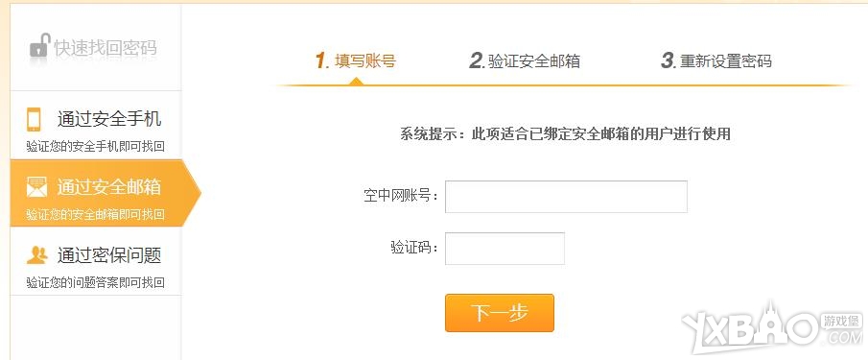Click the 快速找回密码 heading text
868x360 pixels.
point(106,48)
